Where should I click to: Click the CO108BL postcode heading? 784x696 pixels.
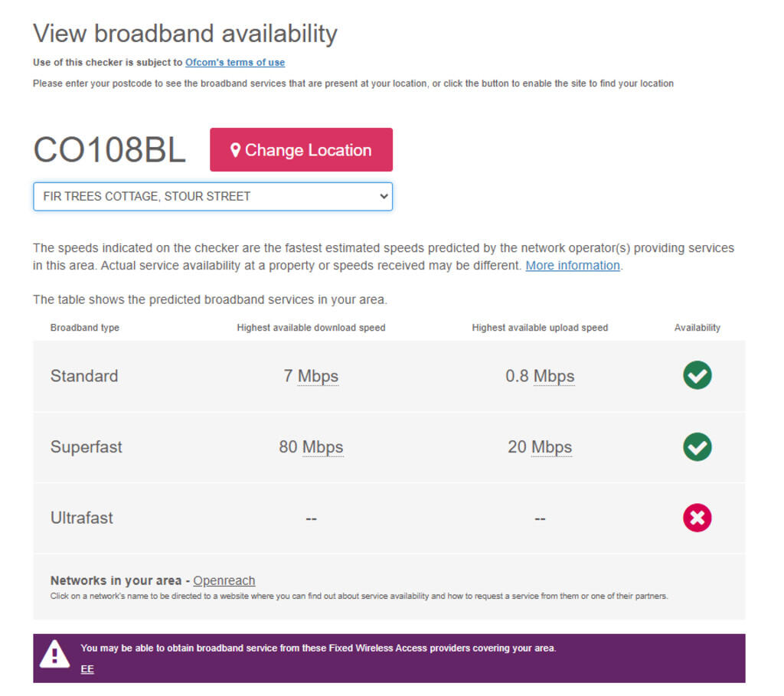109,151
